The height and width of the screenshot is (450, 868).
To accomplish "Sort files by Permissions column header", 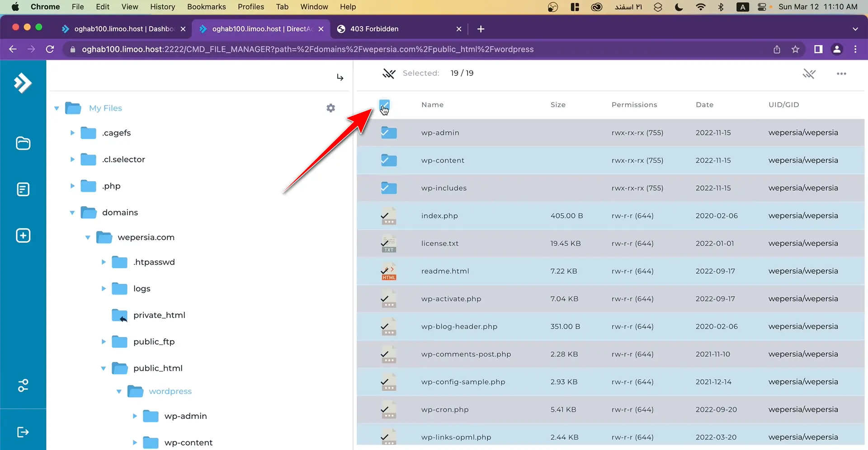I will (x=634, y=105).
